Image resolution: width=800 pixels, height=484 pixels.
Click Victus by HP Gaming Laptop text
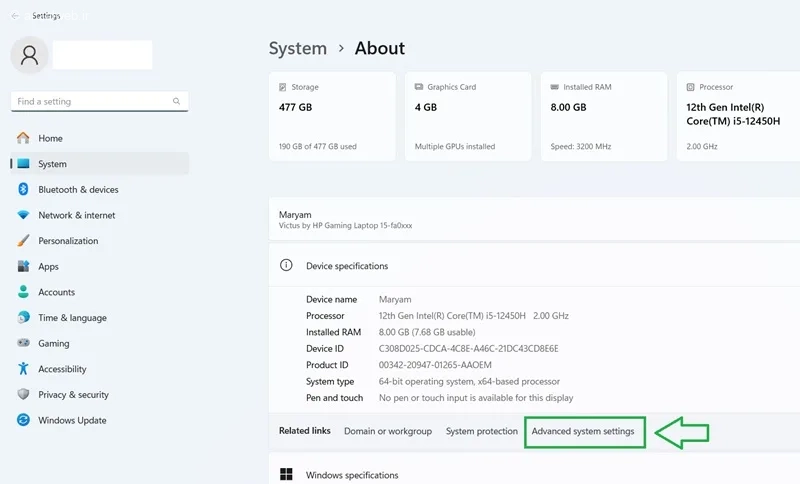coord(345,225)
